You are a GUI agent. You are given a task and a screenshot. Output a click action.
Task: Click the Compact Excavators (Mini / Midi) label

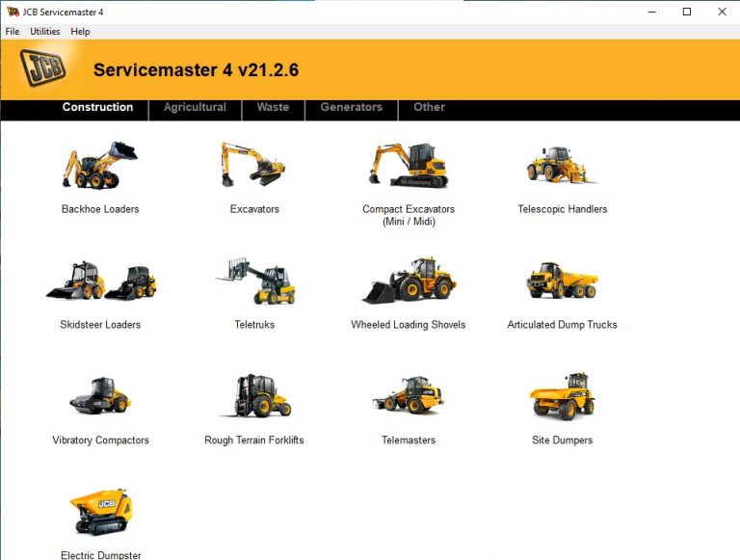(409, 215)
